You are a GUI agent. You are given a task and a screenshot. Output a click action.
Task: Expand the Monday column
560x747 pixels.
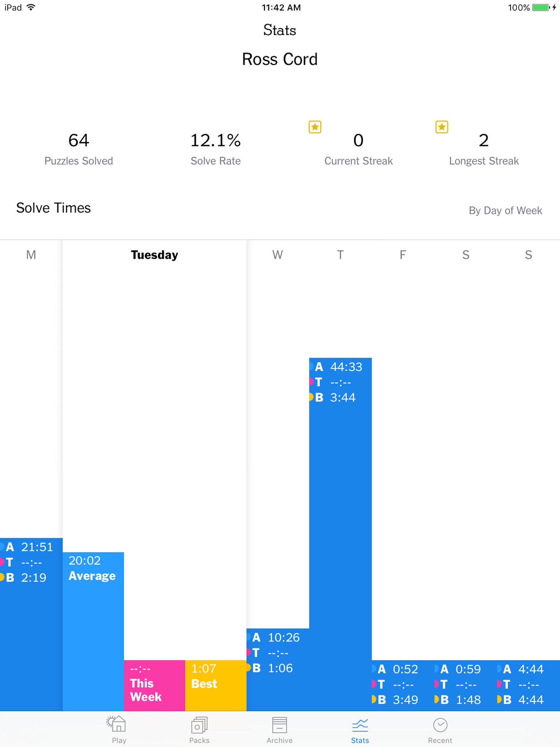[31, 624]
